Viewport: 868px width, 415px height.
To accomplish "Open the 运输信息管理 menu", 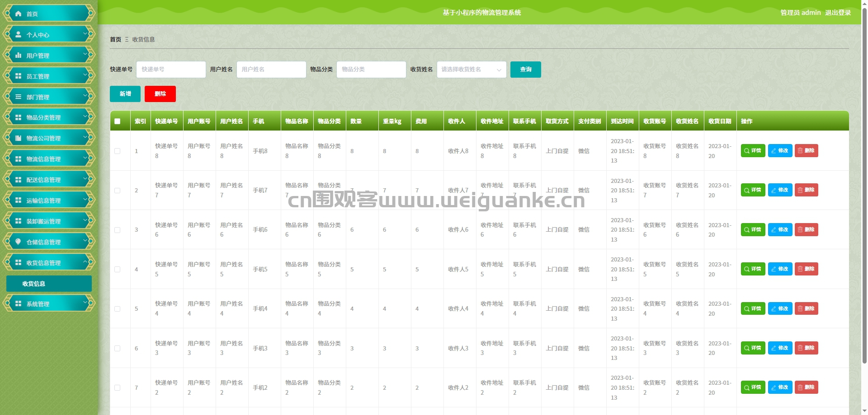I will pos(49,200).
